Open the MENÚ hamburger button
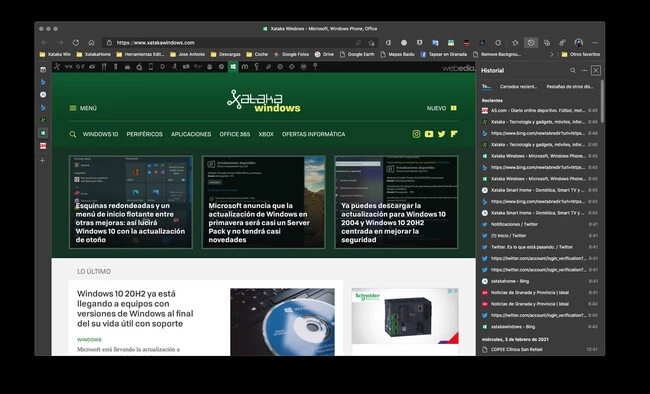This screenshot has height=394, width=650. point(83,108)
